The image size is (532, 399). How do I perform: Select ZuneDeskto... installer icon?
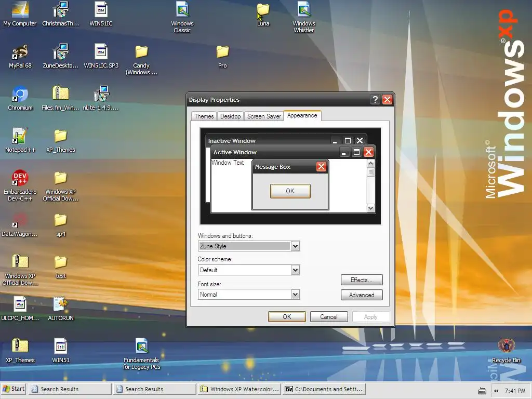[60, 56]
